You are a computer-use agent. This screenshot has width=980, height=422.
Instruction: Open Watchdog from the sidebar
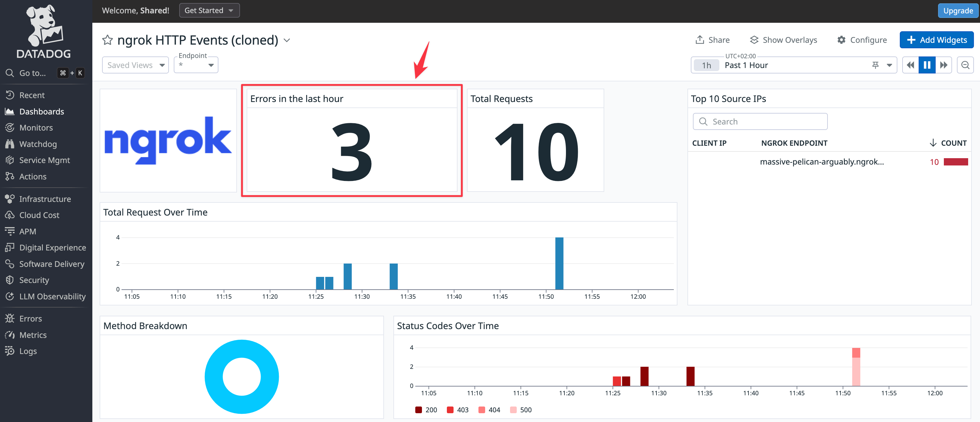tap(38, 144)
